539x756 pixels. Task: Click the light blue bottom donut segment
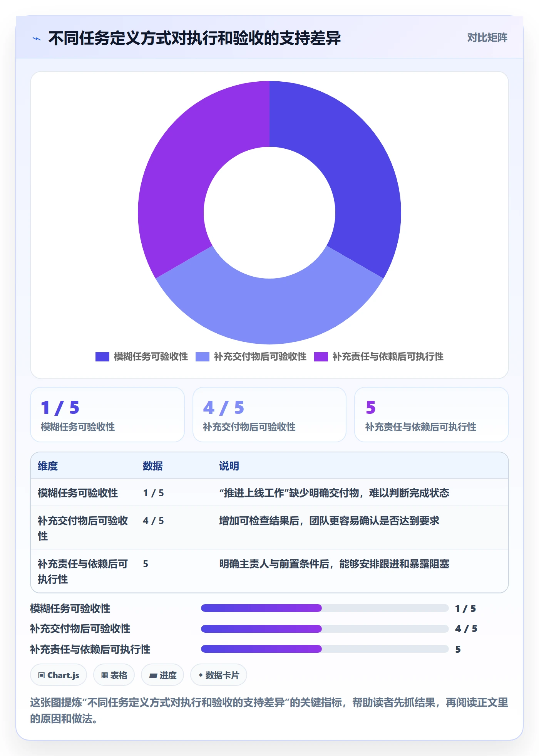click(269, 312)
